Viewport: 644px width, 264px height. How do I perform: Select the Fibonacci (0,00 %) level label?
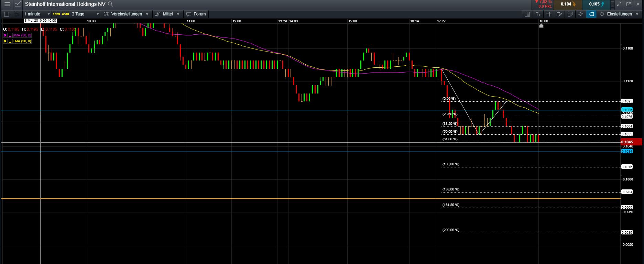point(449,99)
